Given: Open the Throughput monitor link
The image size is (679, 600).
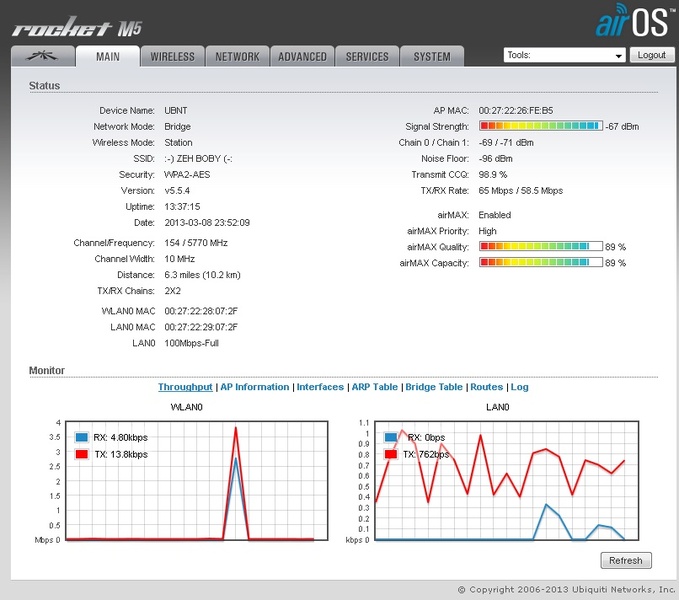Looking at the screenshot, I should [x=185, y=387].
